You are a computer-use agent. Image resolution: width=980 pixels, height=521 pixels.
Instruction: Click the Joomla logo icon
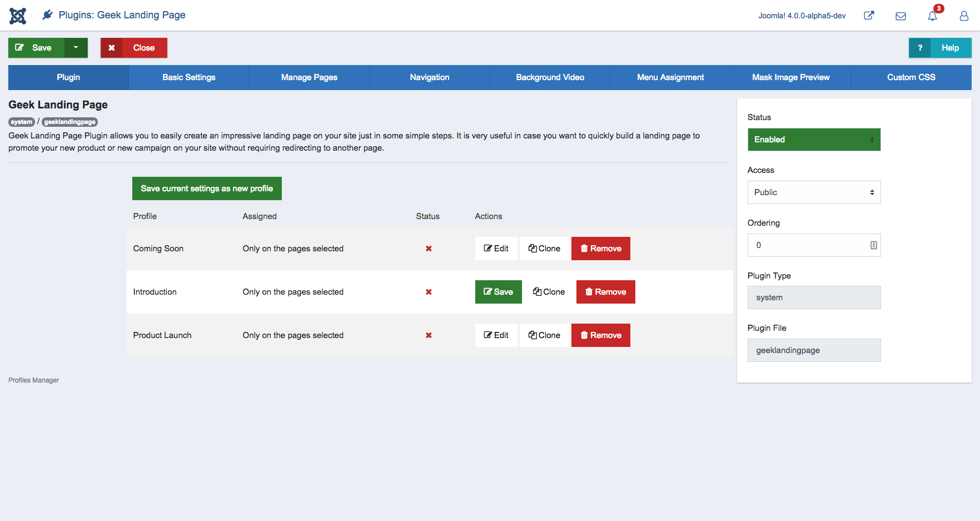point(18,16)
